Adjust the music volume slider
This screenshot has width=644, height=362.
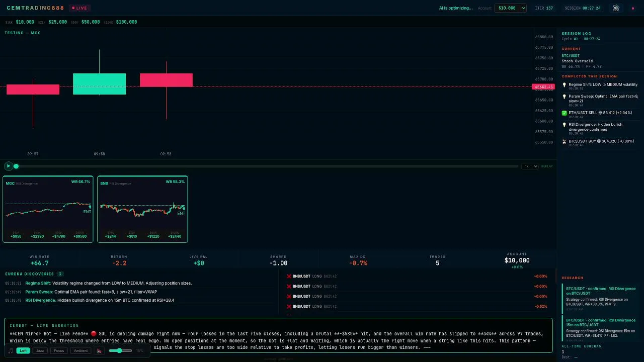pyautogui.click(x=120, y=350)
